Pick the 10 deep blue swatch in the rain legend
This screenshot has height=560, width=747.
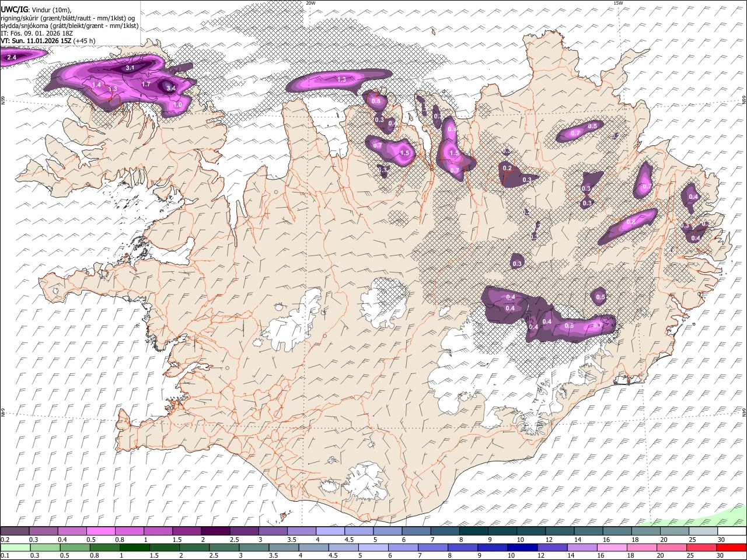[522, 547]
